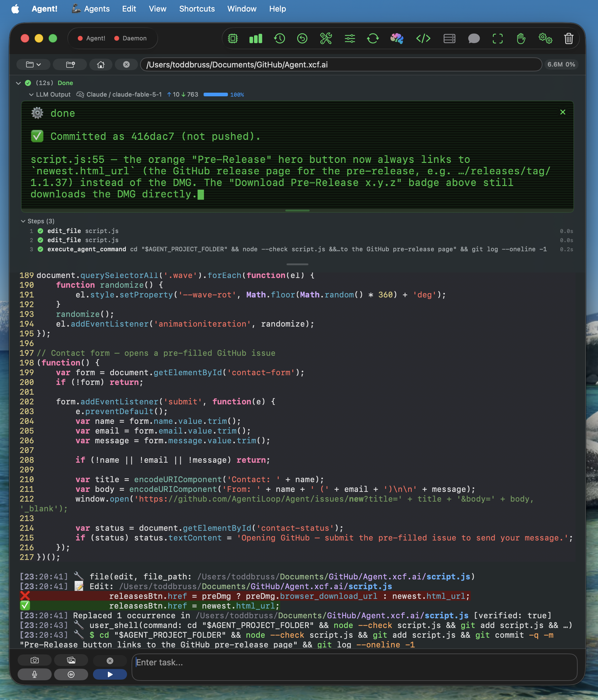Click the voice waveform button

tap(71, 674)
